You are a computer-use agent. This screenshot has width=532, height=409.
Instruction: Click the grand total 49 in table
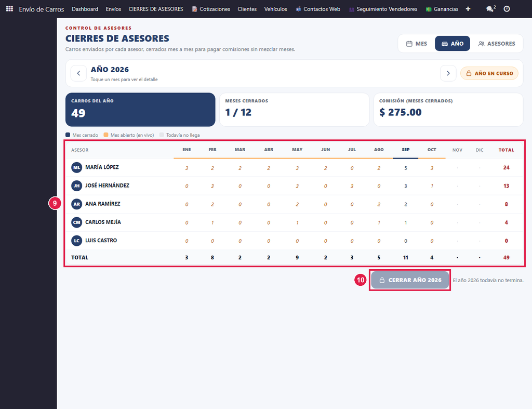[506, 258]
